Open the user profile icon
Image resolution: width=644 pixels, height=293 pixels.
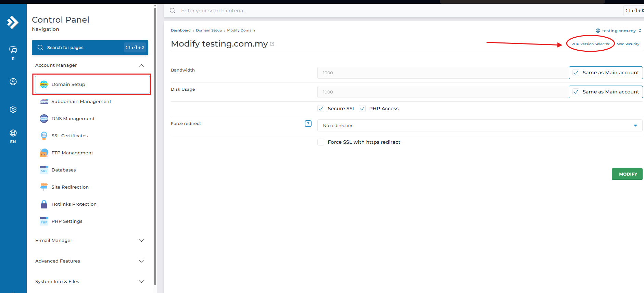tap(13, 82)
